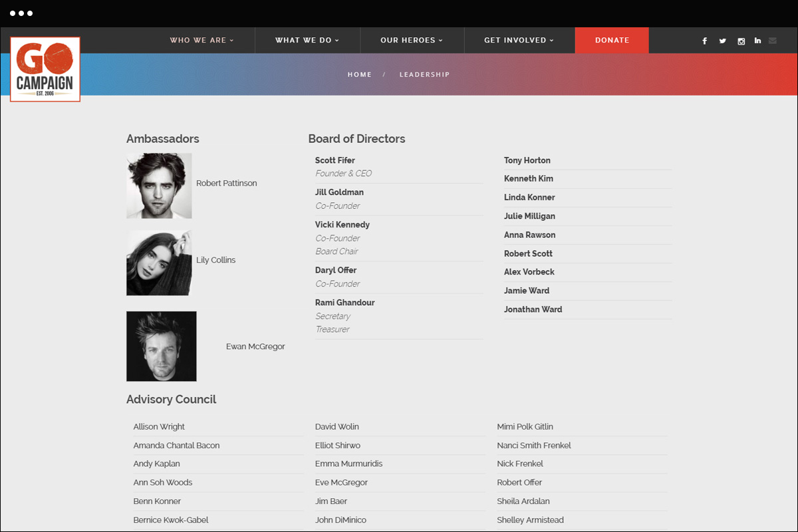Select Mimi Polk Gitlin council member
The image size is (798, 532).
[525, 427]
